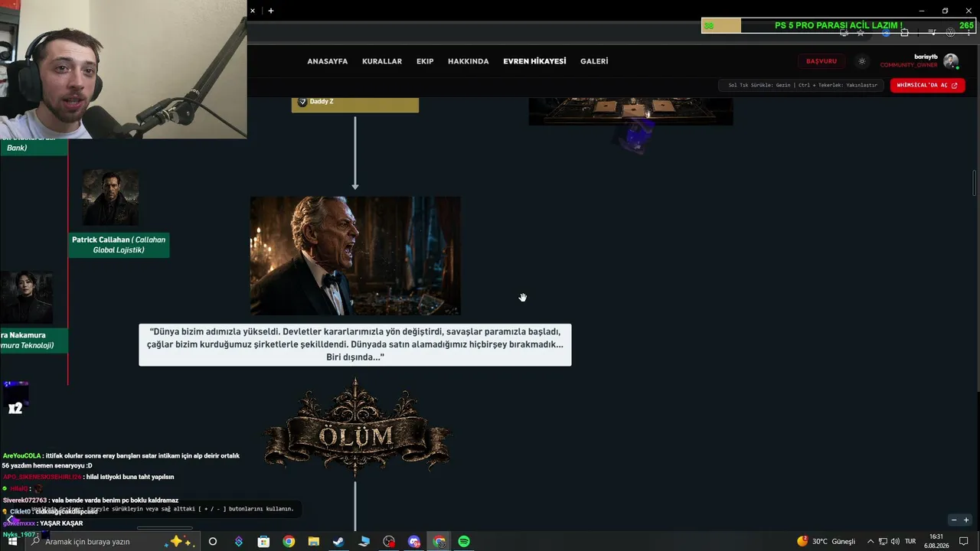Expand the hidden system tray icons
Viewport: 980px width, 551px height.
(x=871, y=541)
